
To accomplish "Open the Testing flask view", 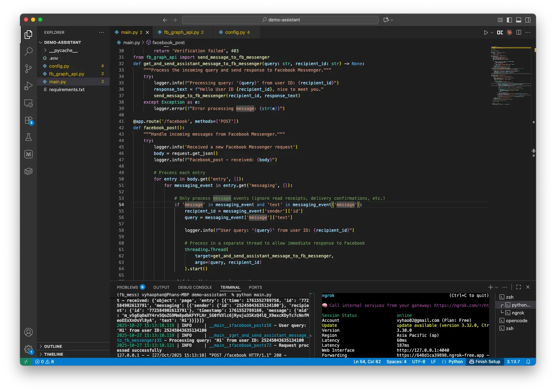I will click(28, 137).
